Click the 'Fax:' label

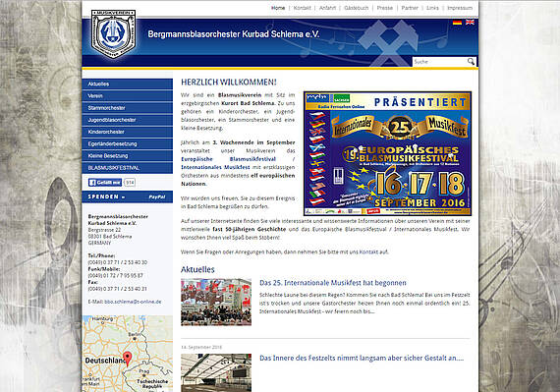[92, 282]
